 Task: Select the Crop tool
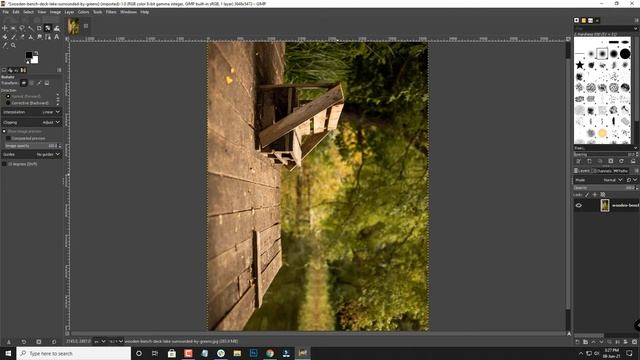coord(39,28)
